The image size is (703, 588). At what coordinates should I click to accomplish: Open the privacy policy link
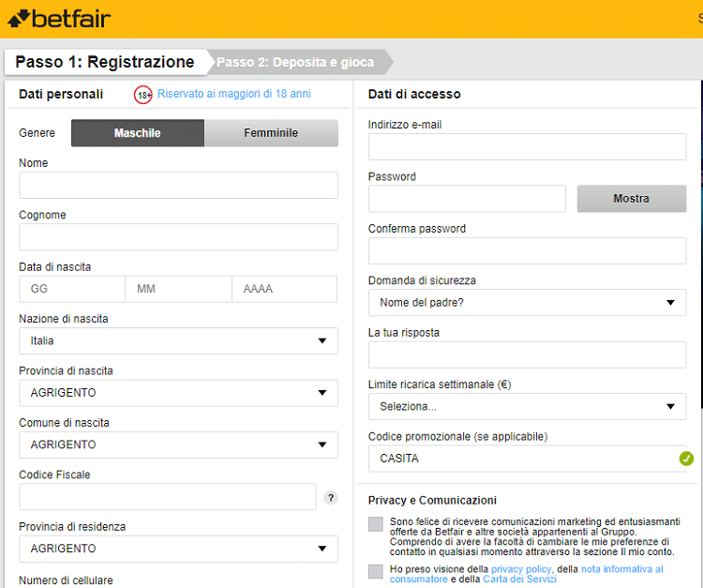(521, 569)
